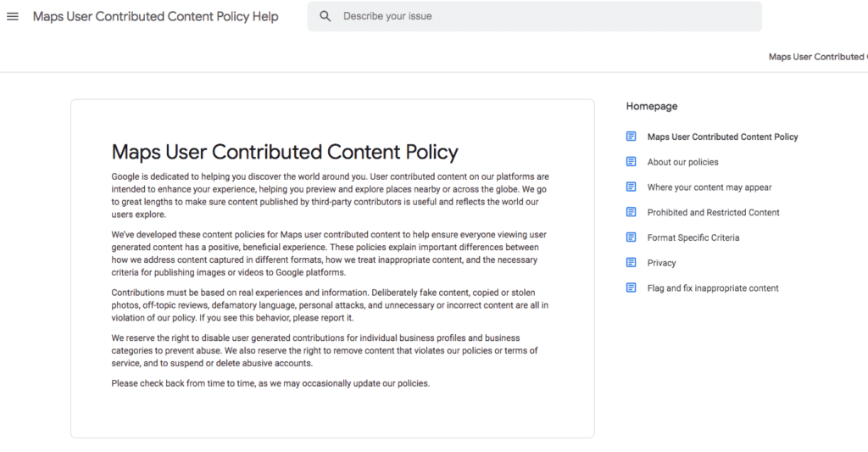The width and height of the screenshot is (868, 452).
Task: Click article icon beside Prohibited and Restricted Content
Action: pos(631,212)
